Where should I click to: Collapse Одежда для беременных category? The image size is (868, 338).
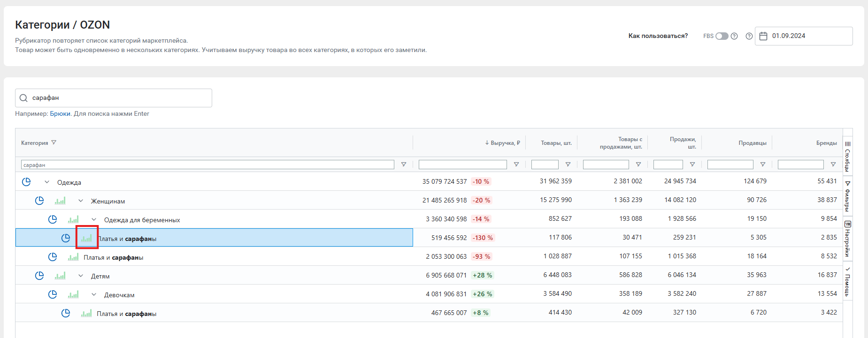94,219
